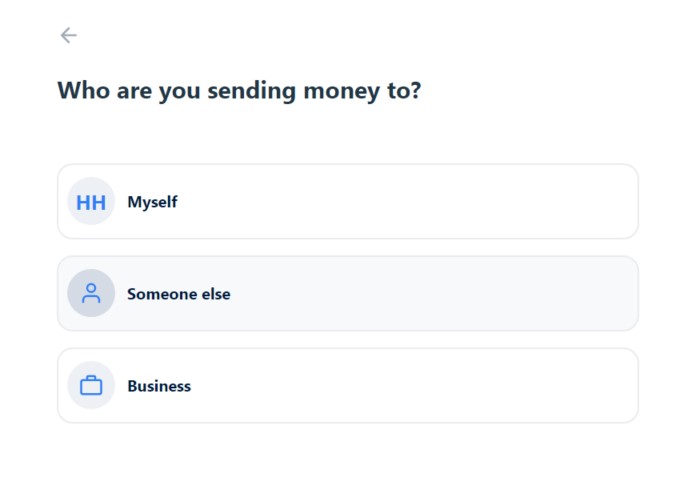The width and height of the screenshot is (684, 489).
Task: Click the "Myself" text label
Action: click(152, 202)
